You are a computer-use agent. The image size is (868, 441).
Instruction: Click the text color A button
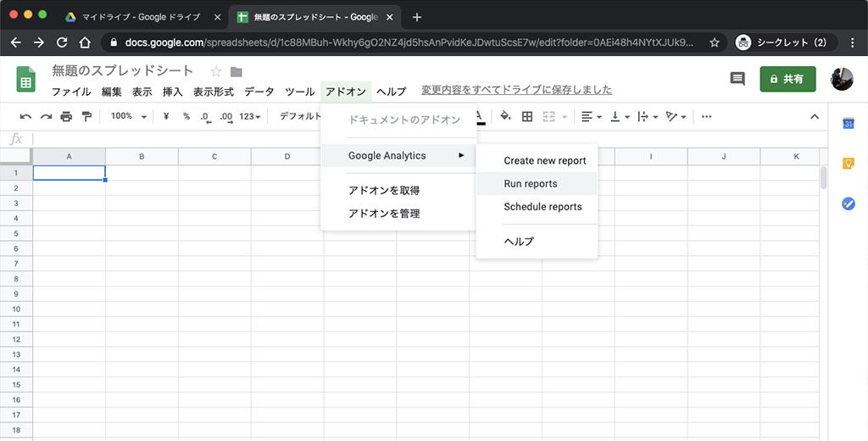(480, 116)
